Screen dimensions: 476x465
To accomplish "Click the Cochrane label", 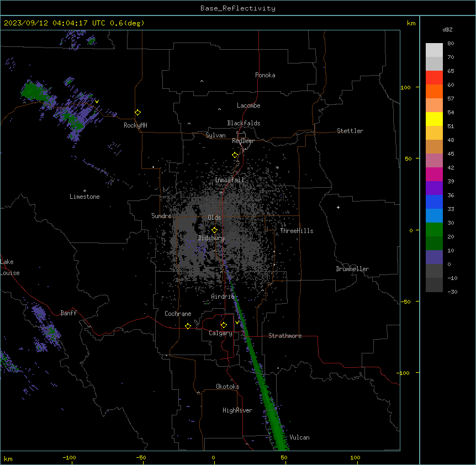I will point(178,314).
